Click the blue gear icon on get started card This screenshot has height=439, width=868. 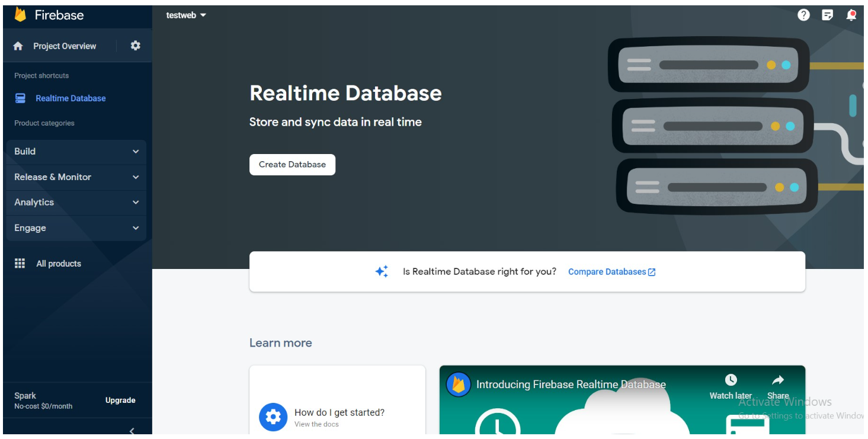tap(273, 417)
